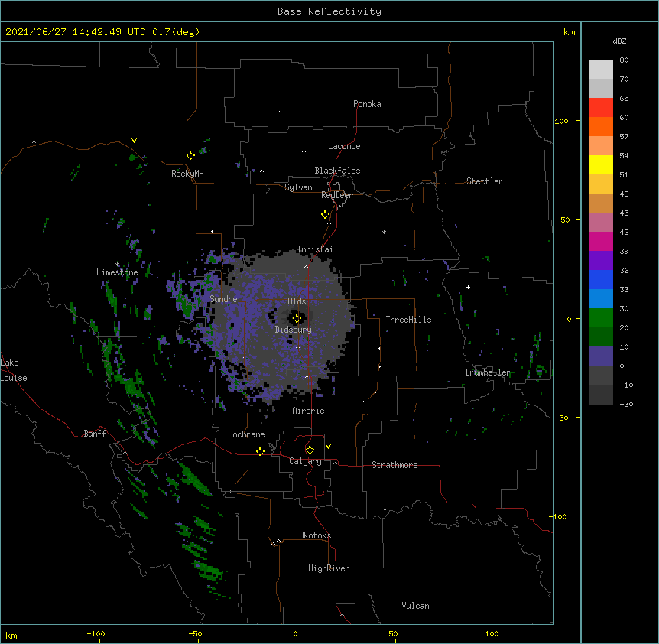Click the RedDeer city label

336,195
